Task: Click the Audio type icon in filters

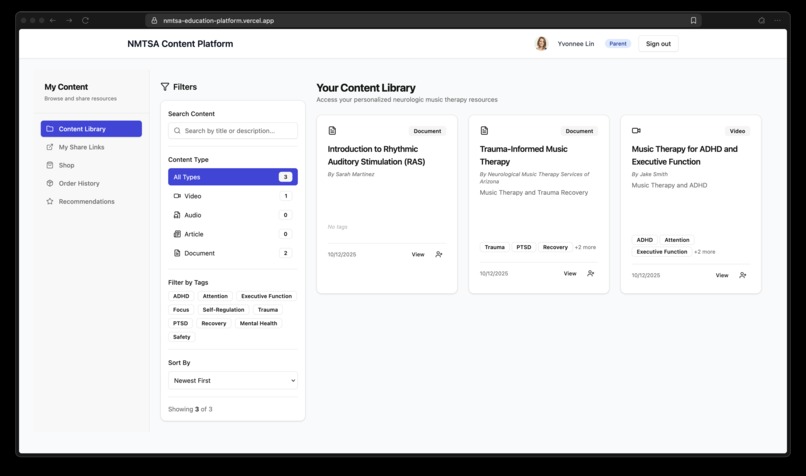Action: point(177,215)
